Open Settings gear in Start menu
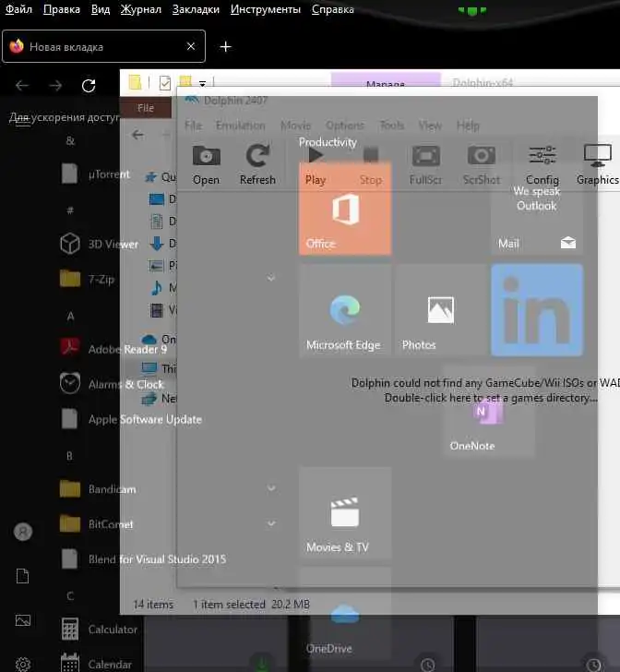The width and height of the screenshot is (620, 672). click(x=23, y=665)
